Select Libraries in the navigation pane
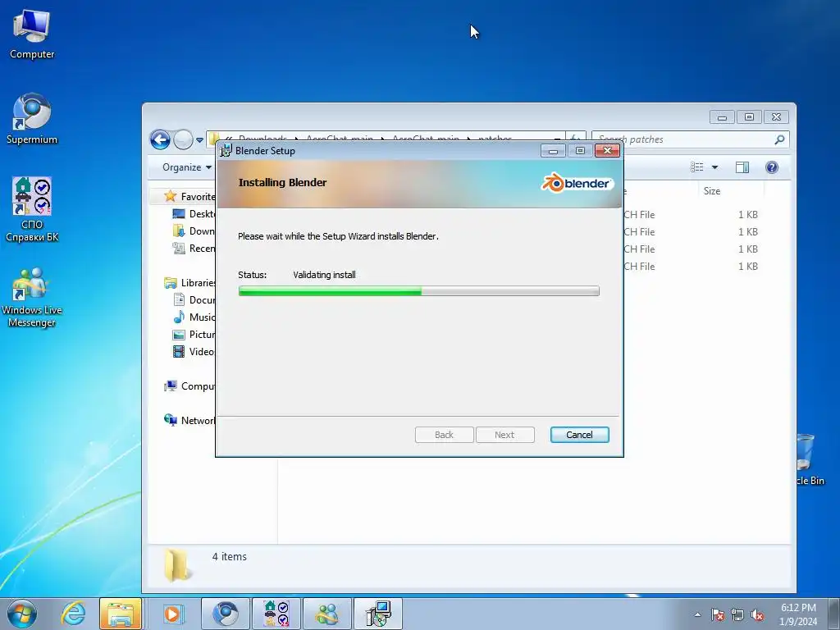 pyautogui.click(x=190, y=283)
